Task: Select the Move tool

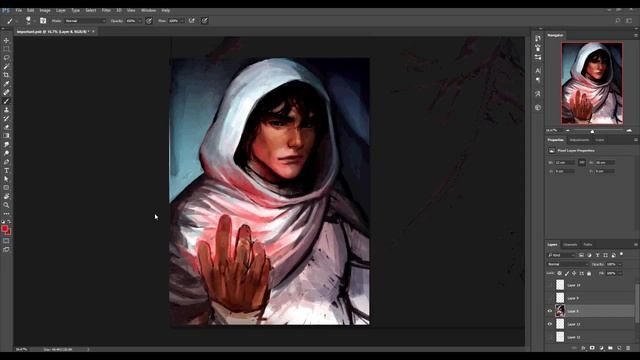Action: [6, 40]
